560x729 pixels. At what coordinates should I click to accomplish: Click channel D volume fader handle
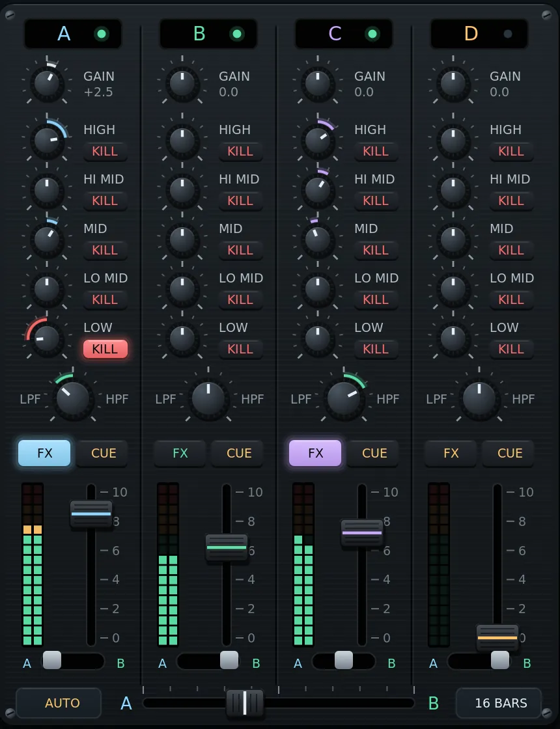tap(497, 638)
